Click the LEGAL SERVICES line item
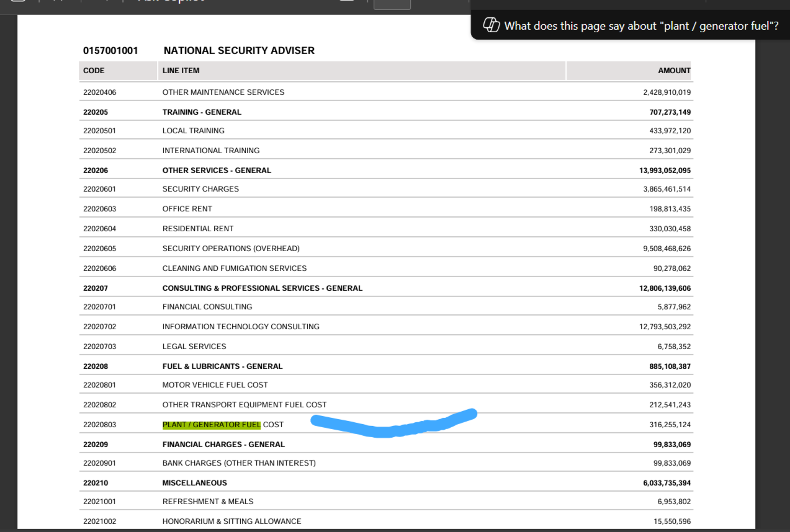The height and width of the screenshot is (532, 790). click(x=194, y=347)
